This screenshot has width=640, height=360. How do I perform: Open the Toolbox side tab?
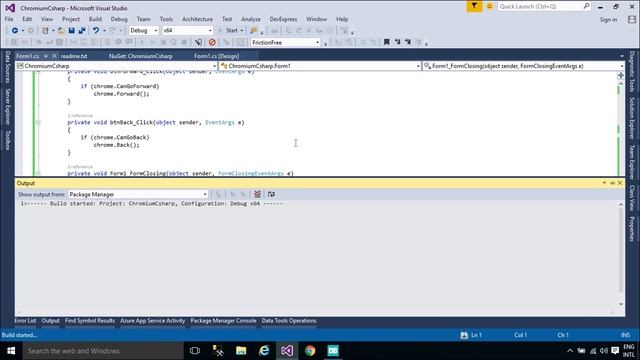pos(7,140)
